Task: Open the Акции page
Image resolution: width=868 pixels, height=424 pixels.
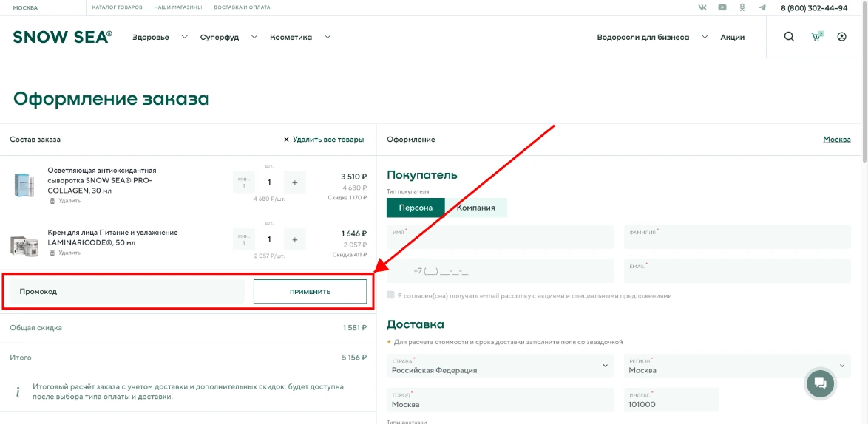Action: [733, 37]
